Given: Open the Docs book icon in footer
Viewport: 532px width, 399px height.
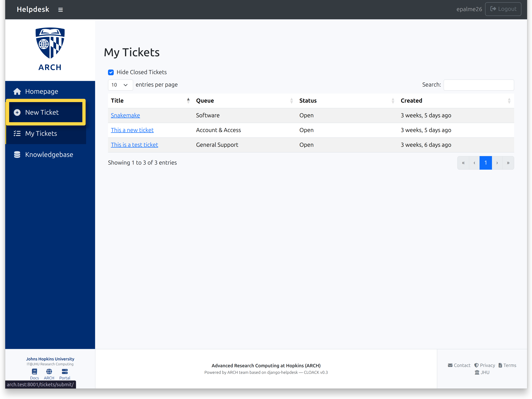Looking at the screenshot, I should (x=34, y=372).
